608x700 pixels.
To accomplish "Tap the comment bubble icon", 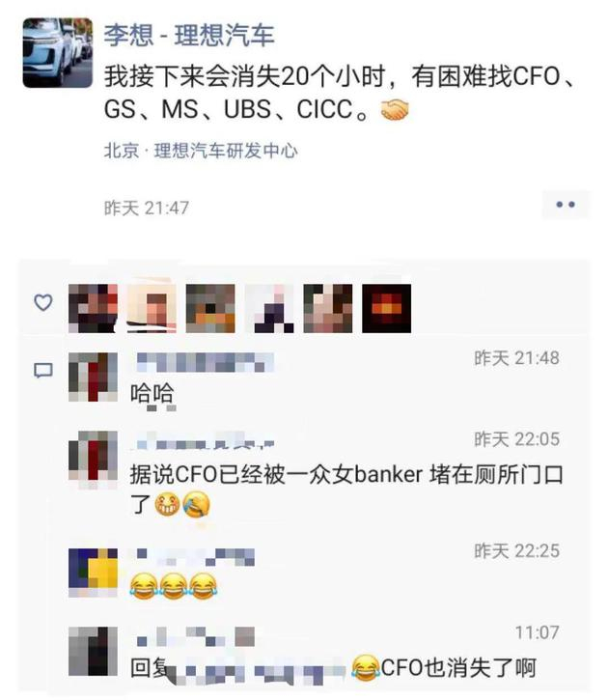I will [43, 370].
